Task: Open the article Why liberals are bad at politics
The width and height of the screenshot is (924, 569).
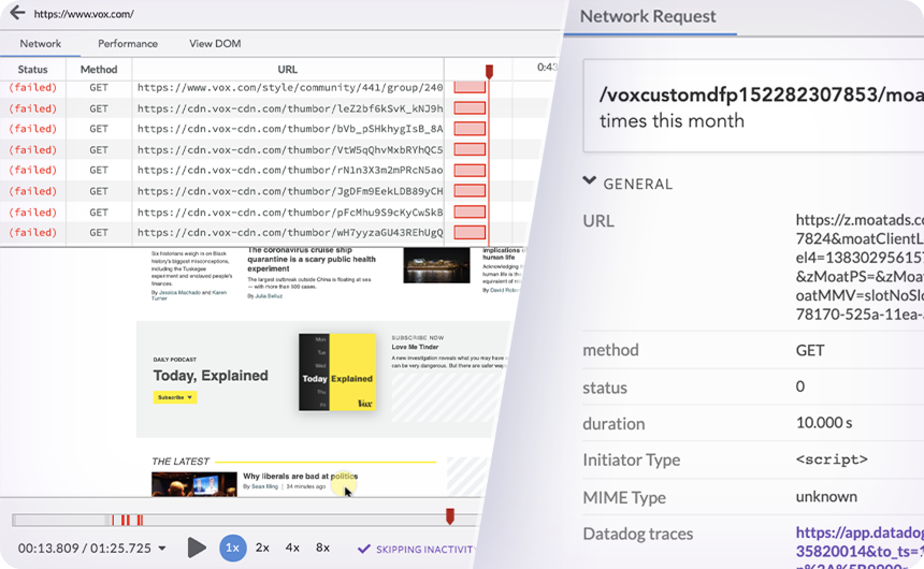Action: pyautogui.click(x=300, y=476)
